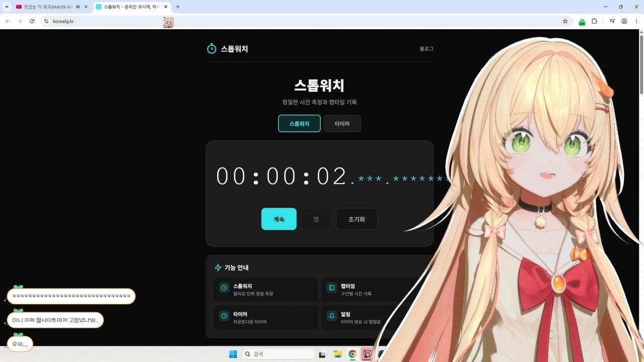Image resolution: width=644 pixels, height=362 pixels.
Task: Select the 스톱워치 mode tab
Action: click(x=299, y=124)
